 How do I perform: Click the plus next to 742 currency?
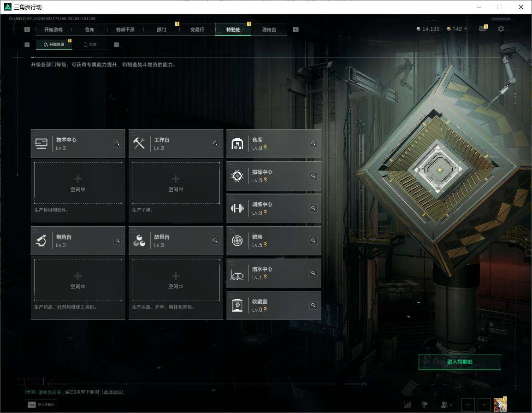466,29
